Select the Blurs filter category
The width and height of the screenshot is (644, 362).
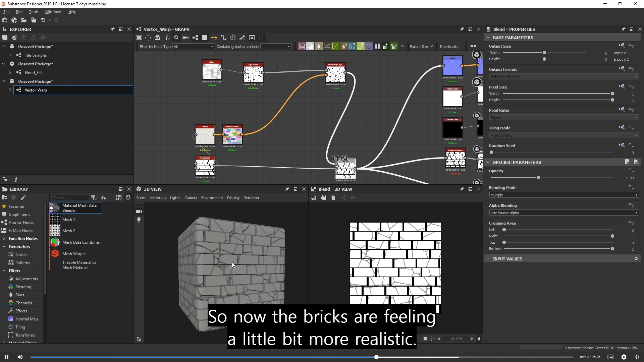point(20,295)
